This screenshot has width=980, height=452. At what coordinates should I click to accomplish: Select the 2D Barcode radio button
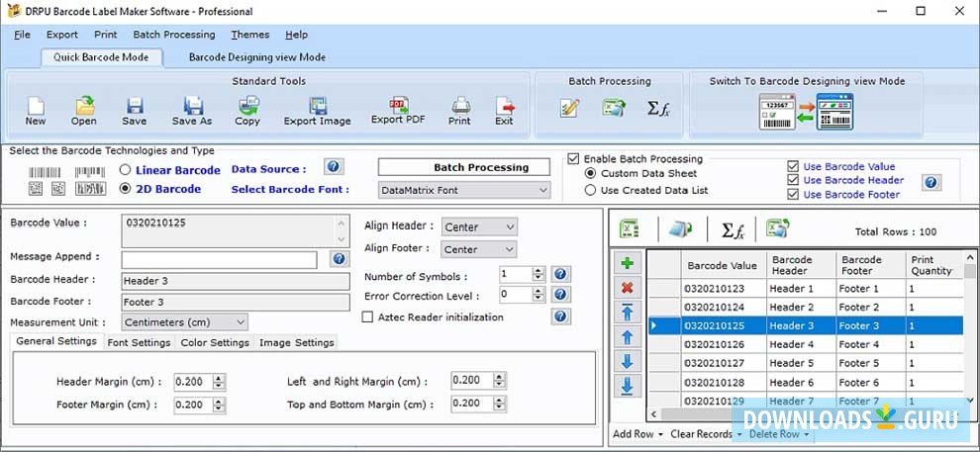coord(125,189)
